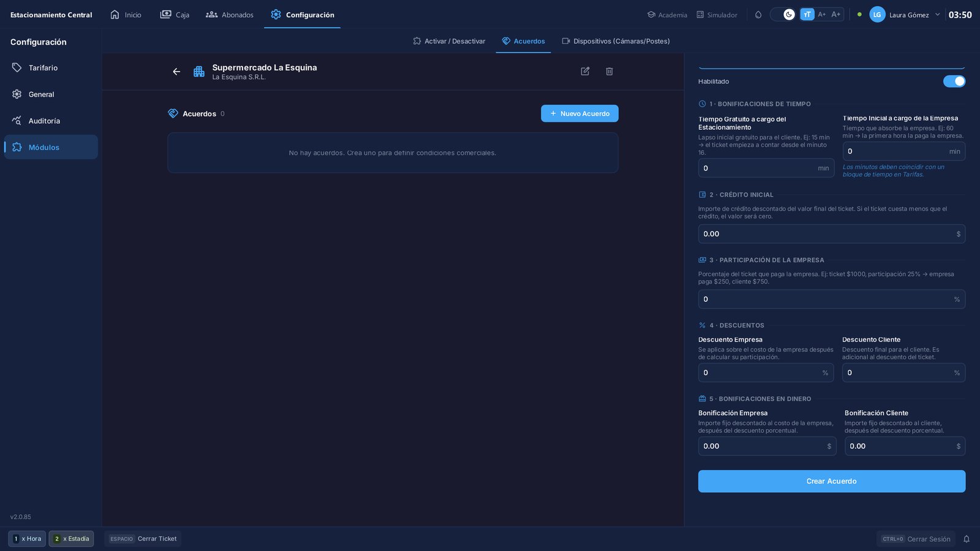Open the notifications bell icon
The width and height of the screenshot is (980, 551).
[967, 539]
